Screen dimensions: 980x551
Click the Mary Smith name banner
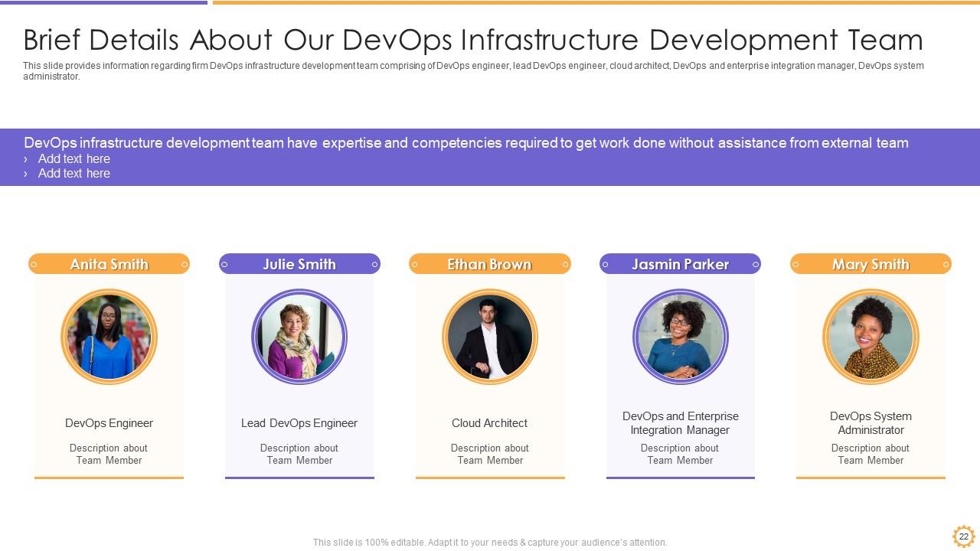[871, 264]
